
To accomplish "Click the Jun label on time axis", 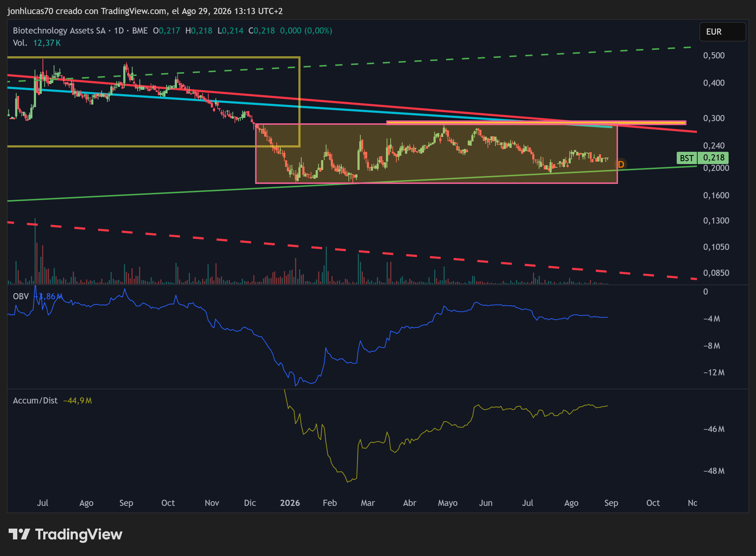I will click(486, 503).
